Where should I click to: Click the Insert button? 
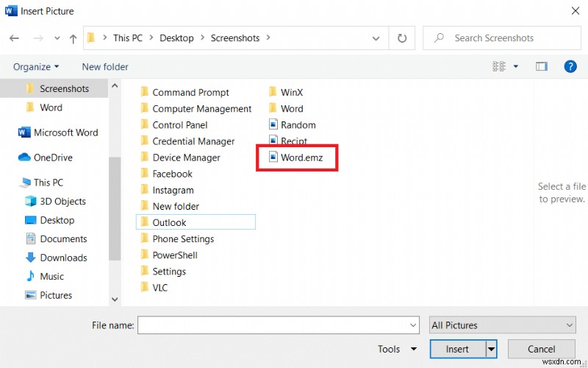(456, 349)
